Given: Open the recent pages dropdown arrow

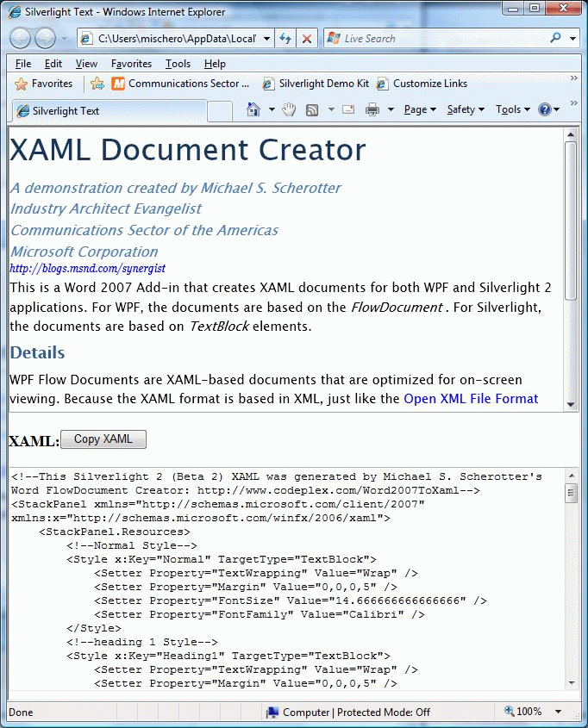Looking at the screenshot, I should 64,39.
